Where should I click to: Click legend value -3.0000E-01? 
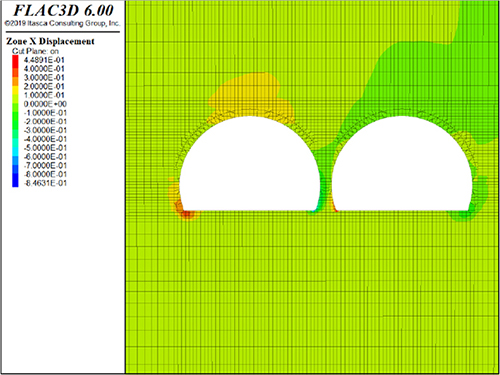pyautogui.click(x=45, y=130)
